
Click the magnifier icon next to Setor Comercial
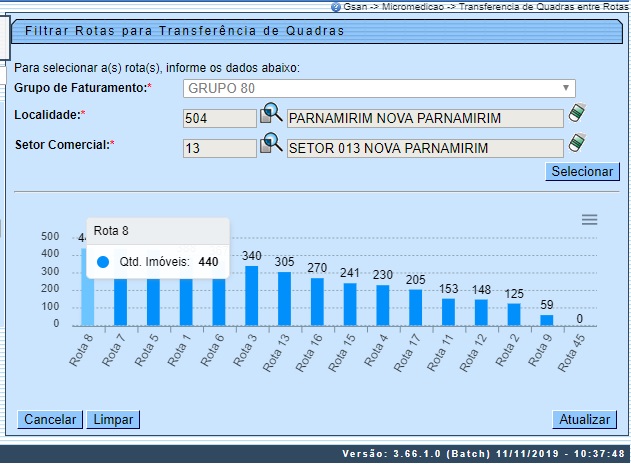271,146
